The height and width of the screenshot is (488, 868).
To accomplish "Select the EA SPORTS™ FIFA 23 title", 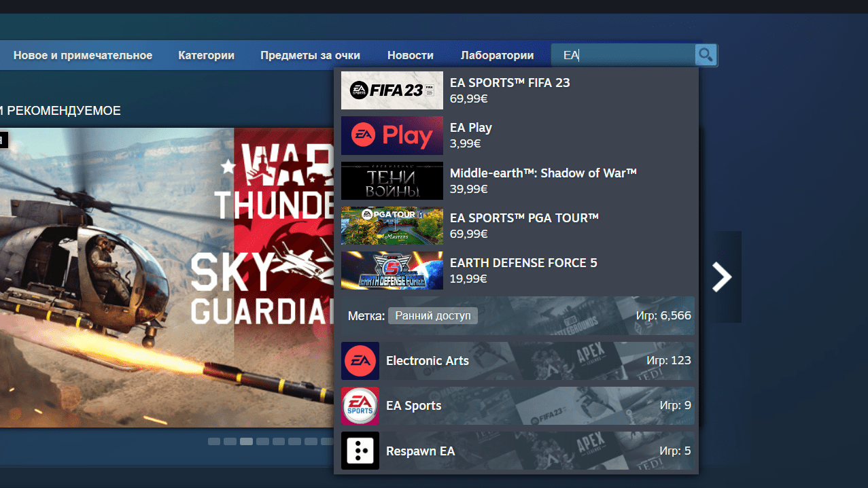I will pos(510,83).
